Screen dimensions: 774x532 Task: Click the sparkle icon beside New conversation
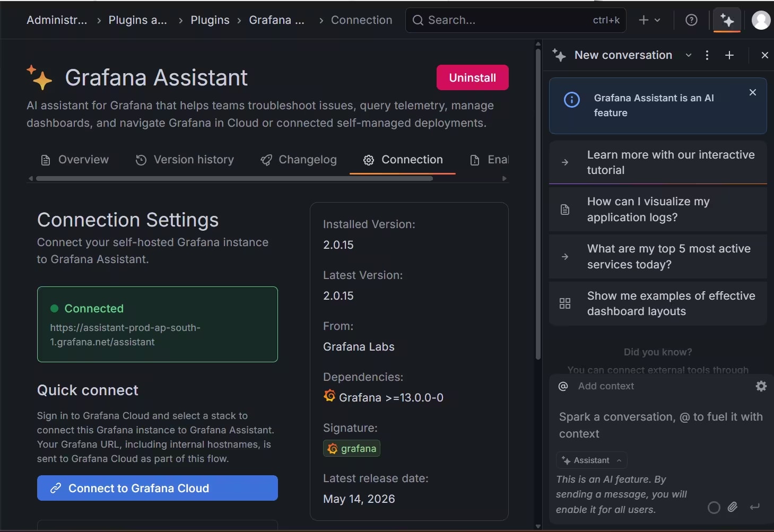pos(559,55)
